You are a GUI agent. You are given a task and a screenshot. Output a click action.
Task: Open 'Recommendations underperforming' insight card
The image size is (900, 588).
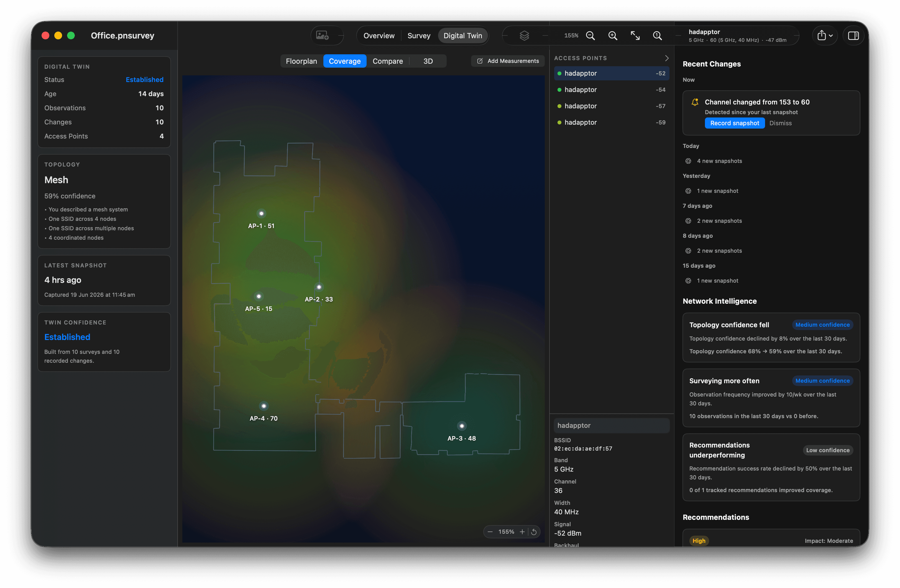[771, 467]
